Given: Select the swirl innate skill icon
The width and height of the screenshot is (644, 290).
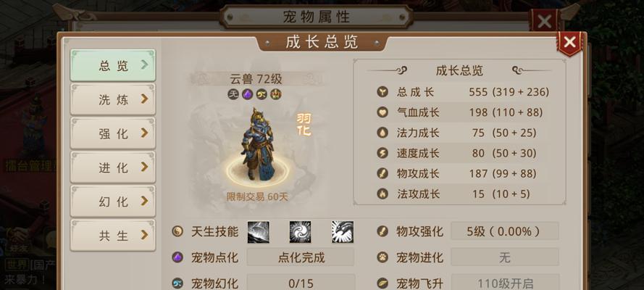Looking at the screenshot, I should click(x=300, y=232).
